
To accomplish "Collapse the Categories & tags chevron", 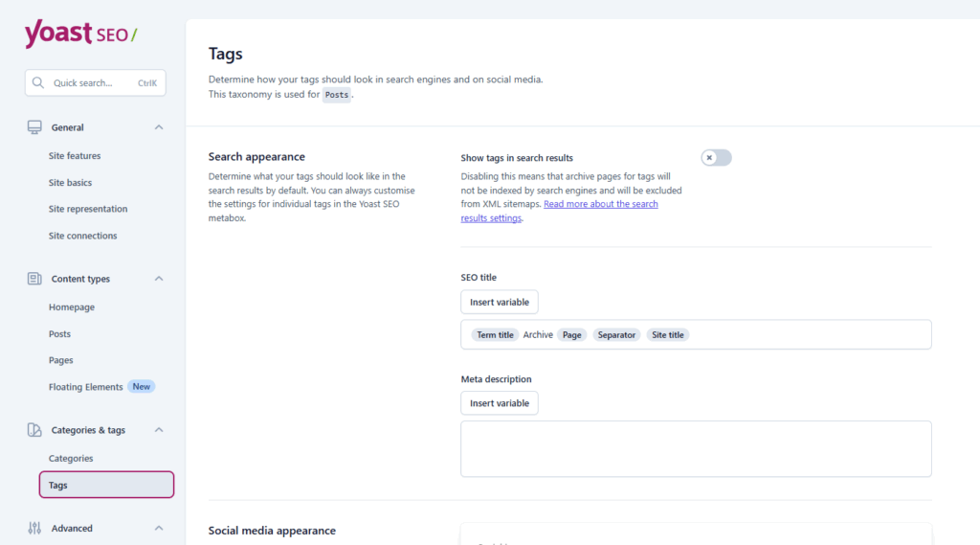I will (x=159, y=430).
